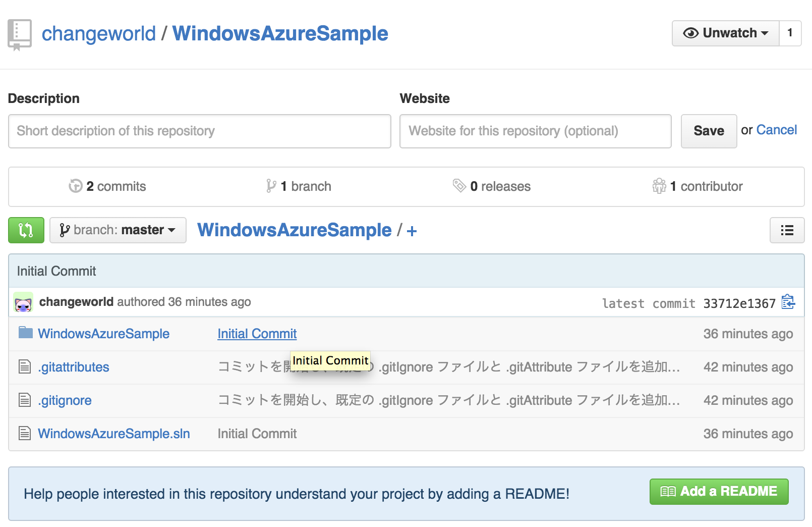The height and width of the screenshot is (527, 812).
Task: Focus the repository description input field
Action: (199, 131)
